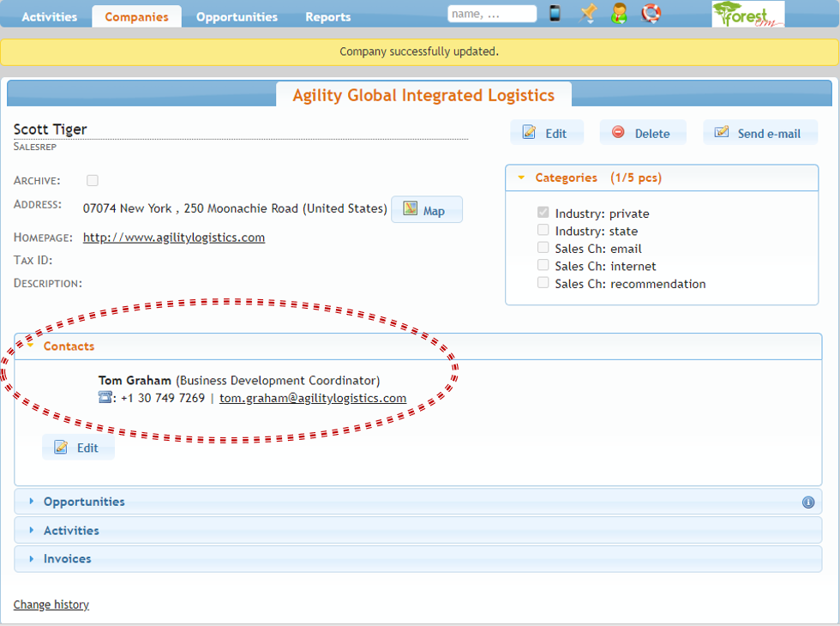Click the info icon in Opportunities row
The height and width of the screenshot is (626, 840).
(x=808, y=503)
